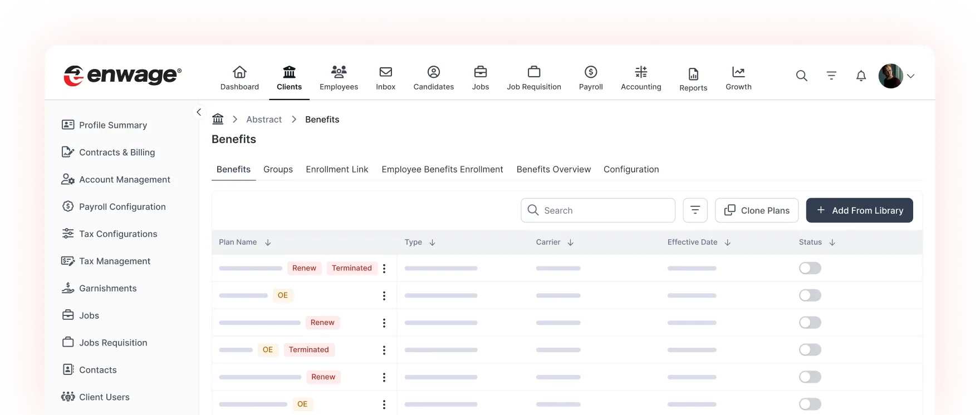Image resolution: width=980 pixels, height=415 pixels.
Task: Open the Dashboard home icon
Action: (x=239, y=72)
